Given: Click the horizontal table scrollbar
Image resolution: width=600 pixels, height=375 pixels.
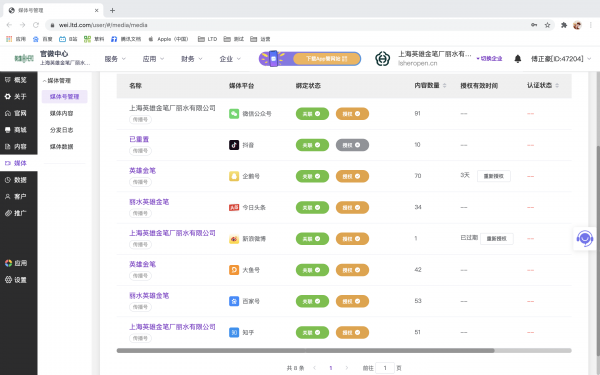Looking at the screenshot, I should tap(305, 350).
